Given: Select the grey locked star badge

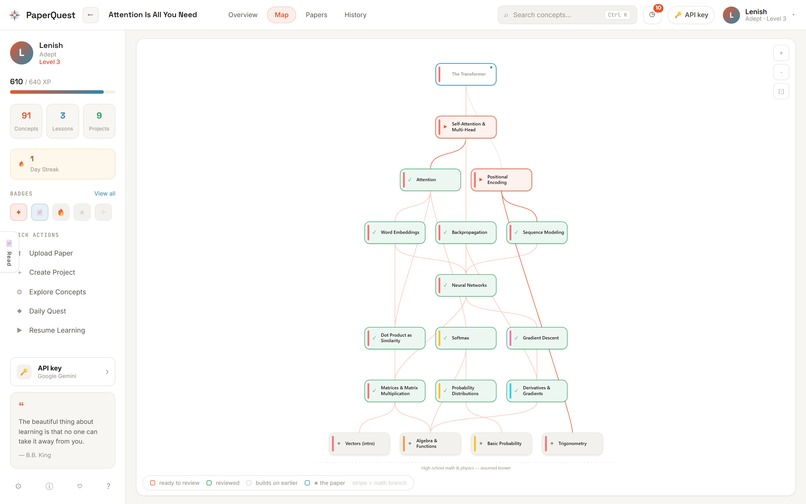Looking at the screenshot, I should pyautogui.click(x=82, y=212).
